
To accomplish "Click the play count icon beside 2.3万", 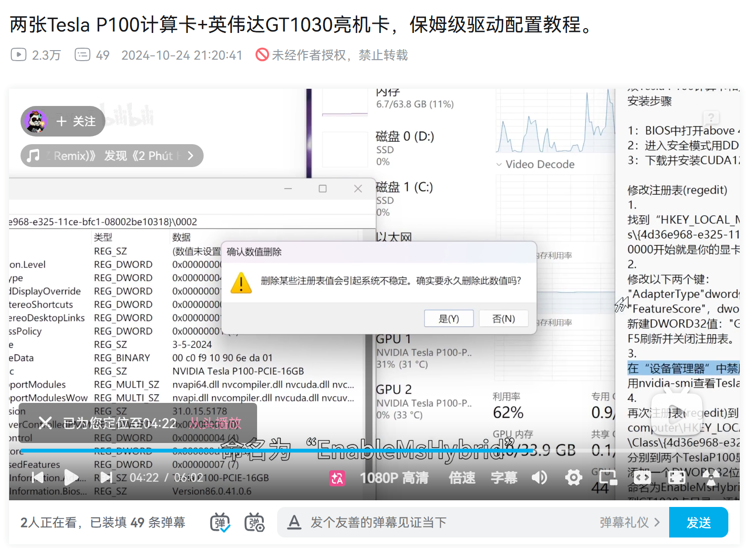I will 19,54.
